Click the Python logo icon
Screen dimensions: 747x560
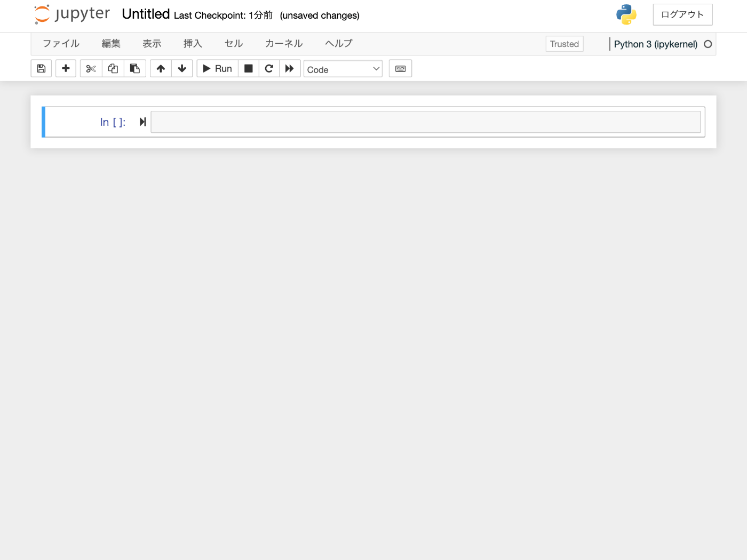pos(626,14)
